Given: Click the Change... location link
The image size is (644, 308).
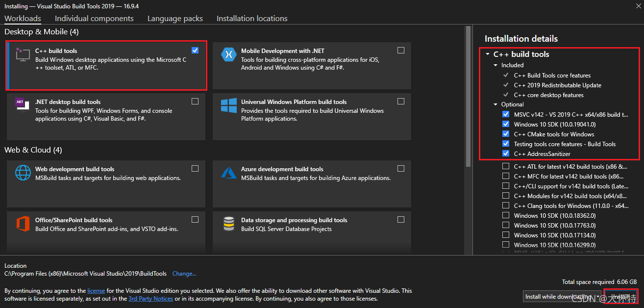Looking at the screenshot, I should pyautogui.click(x=184, y=274).
